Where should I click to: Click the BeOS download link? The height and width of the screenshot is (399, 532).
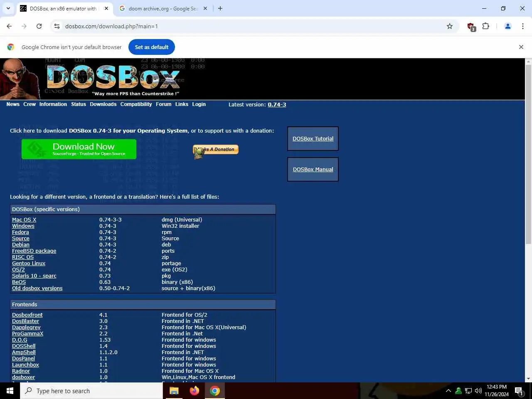[19, 282]
